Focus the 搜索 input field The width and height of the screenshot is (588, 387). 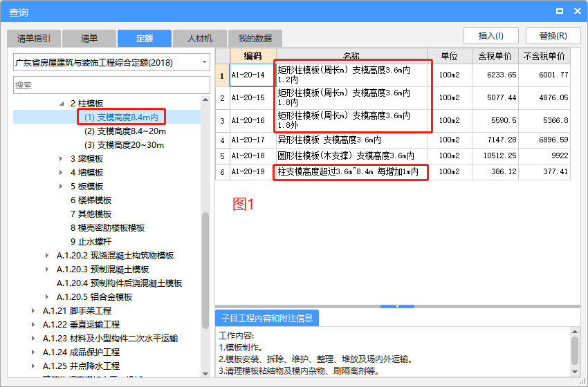[111, 85]
